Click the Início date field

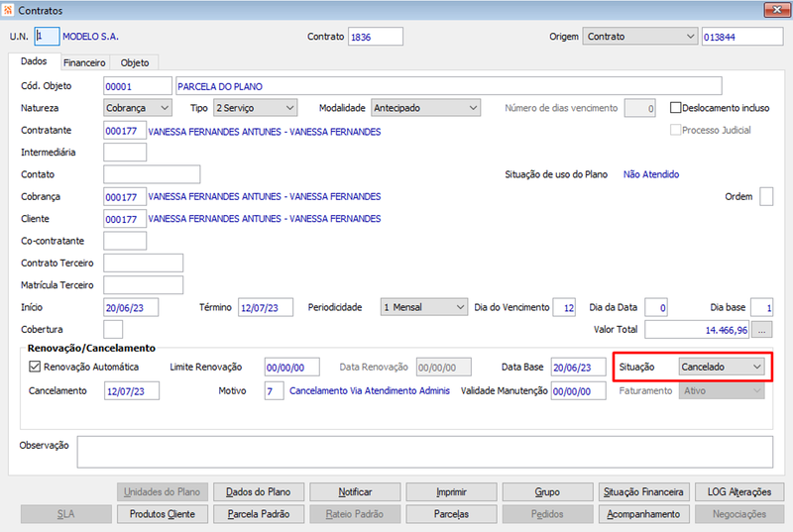coord(131,307)
